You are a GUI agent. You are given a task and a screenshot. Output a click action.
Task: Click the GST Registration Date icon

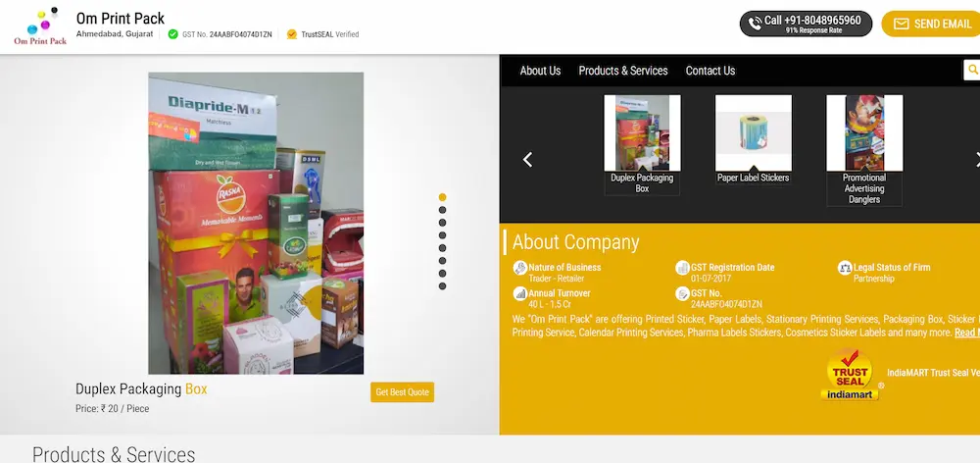click(682, 268)
